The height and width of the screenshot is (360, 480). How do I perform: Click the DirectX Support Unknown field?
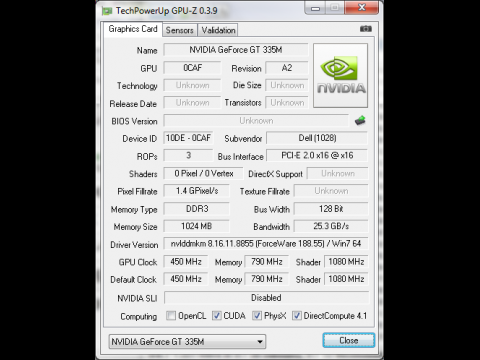click(337, 173)
